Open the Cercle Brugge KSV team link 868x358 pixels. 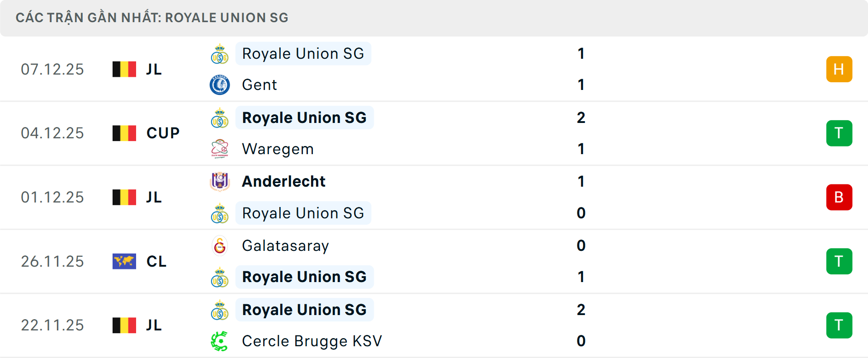[312, 341]
